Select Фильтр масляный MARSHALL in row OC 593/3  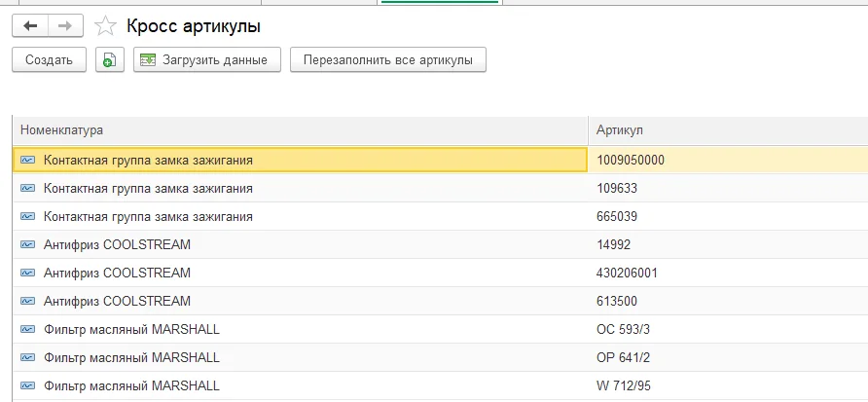point(131,329)
